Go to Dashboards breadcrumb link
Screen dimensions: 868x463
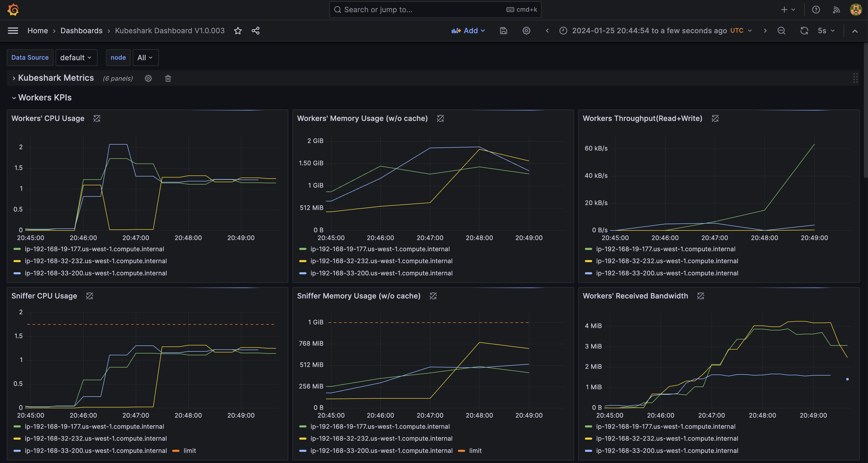click(82, 31)
